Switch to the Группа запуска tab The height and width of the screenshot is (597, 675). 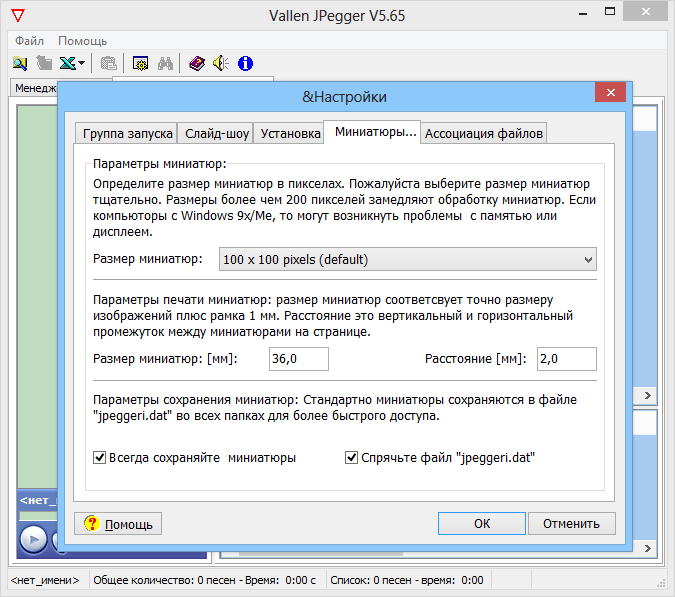point(127,133)
